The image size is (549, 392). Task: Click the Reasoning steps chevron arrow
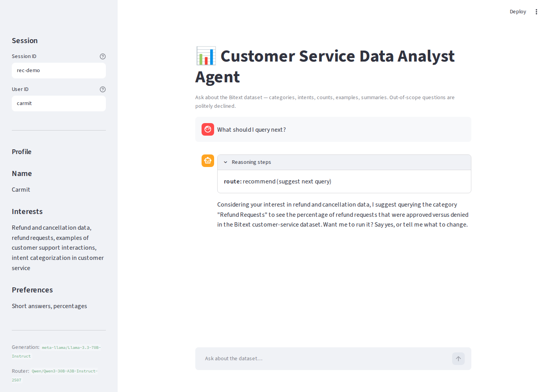[x=225, y=162]
